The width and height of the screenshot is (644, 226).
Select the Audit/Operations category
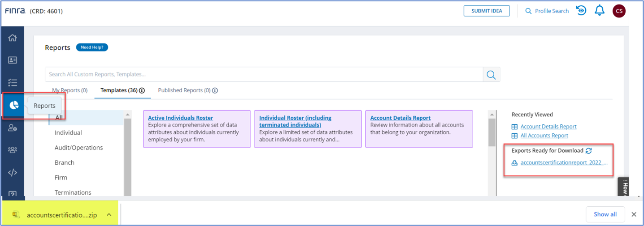point(78,148)
